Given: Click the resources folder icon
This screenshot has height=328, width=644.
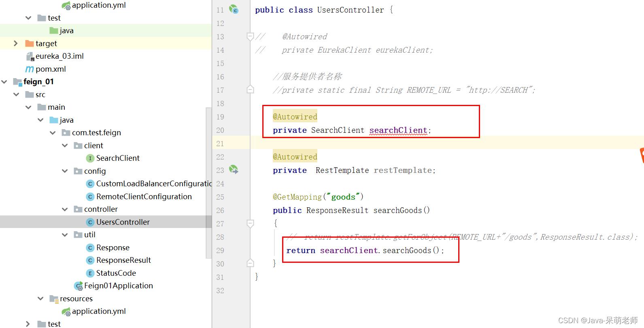Looking at the screenshot, I should click(x=54, y=299).
